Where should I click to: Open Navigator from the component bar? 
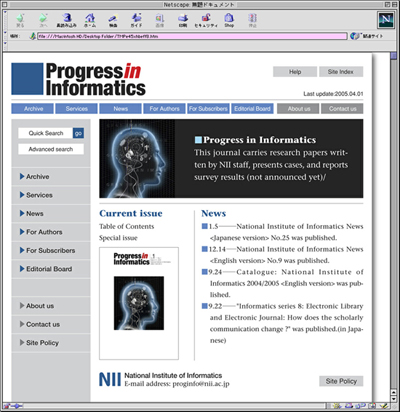click(x=336, y=406)
